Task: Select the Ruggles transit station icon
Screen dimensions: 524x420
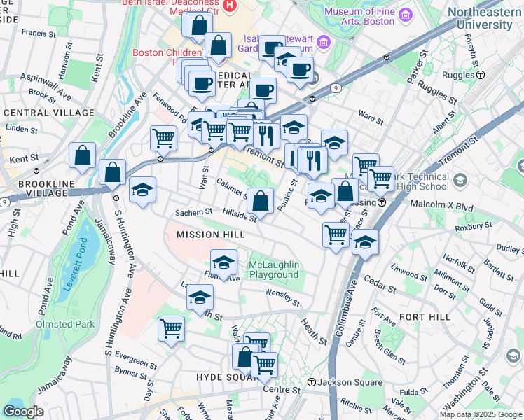Action: 481,75
